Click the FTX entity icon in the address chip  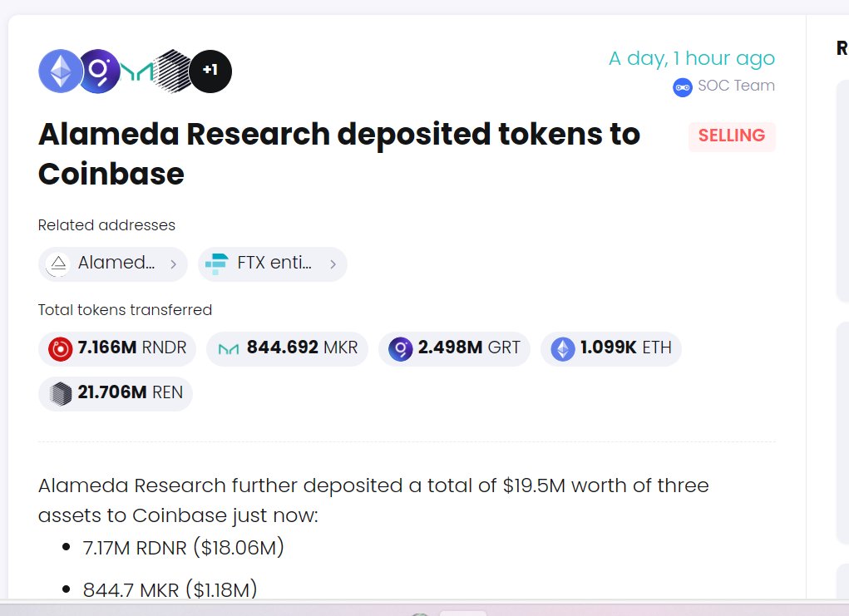(x=216, y=264)
